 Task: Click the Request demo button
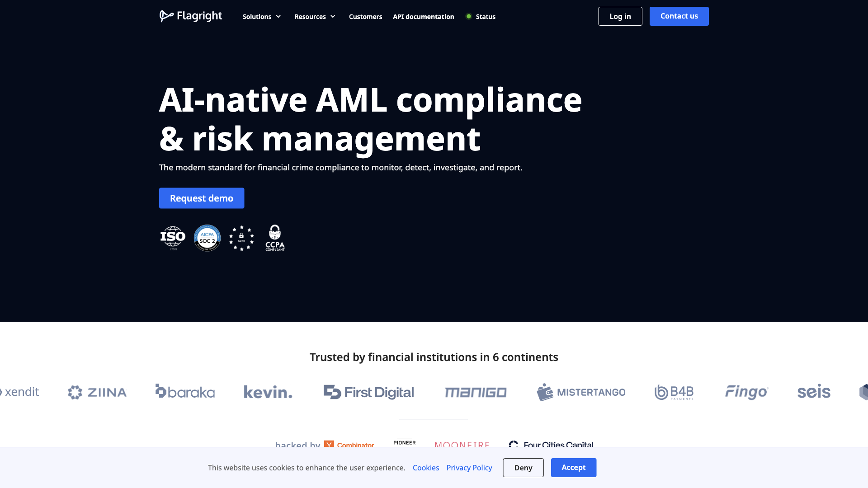[202, 198]
